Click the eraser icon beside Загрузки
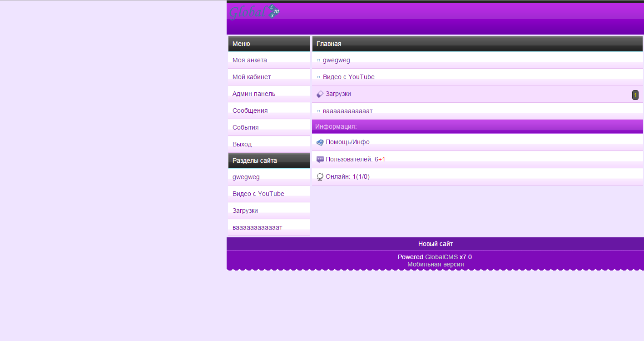The image size is (644, 341). (x=320, y=94)
